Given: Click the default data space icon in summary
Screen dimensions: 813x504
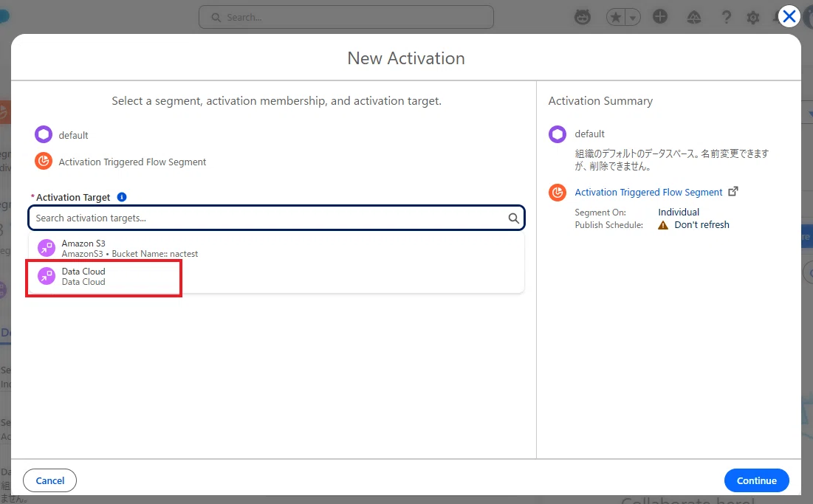Looking at the screenshot, I should (x=558, y=134).
